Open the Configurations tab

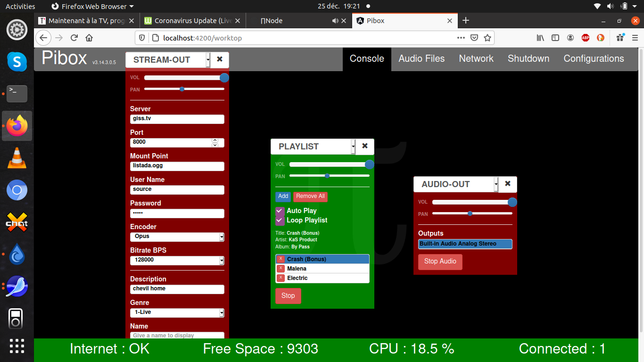click(594, 59)
